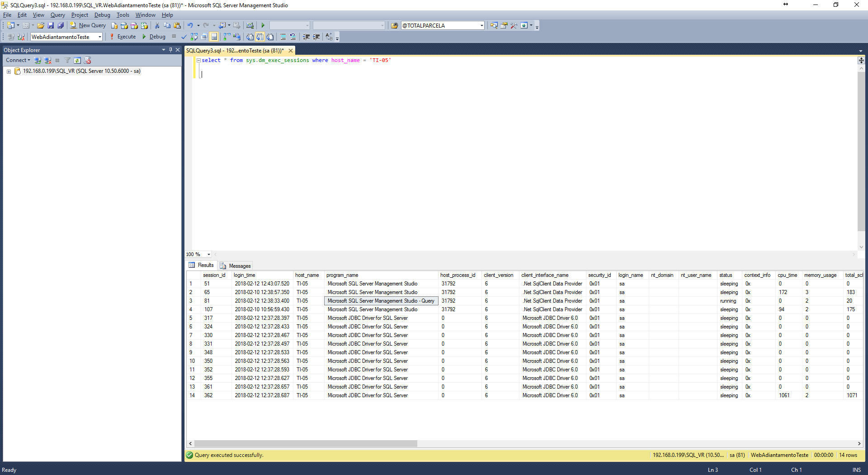The height and width of the screenshot is (475, 868).
Task: Click the Connect button in Object Explorer
Action: point(18,61)
